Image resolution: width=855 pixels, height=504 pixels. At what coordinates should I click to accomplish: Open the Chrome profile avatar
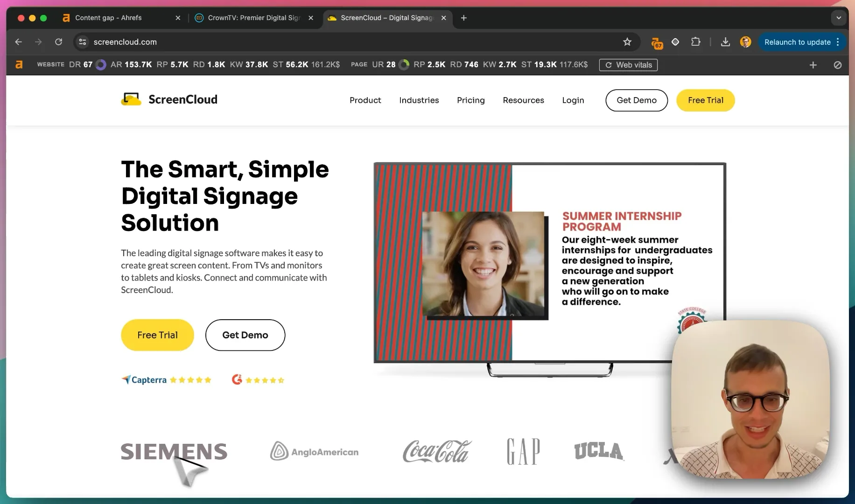745,42
